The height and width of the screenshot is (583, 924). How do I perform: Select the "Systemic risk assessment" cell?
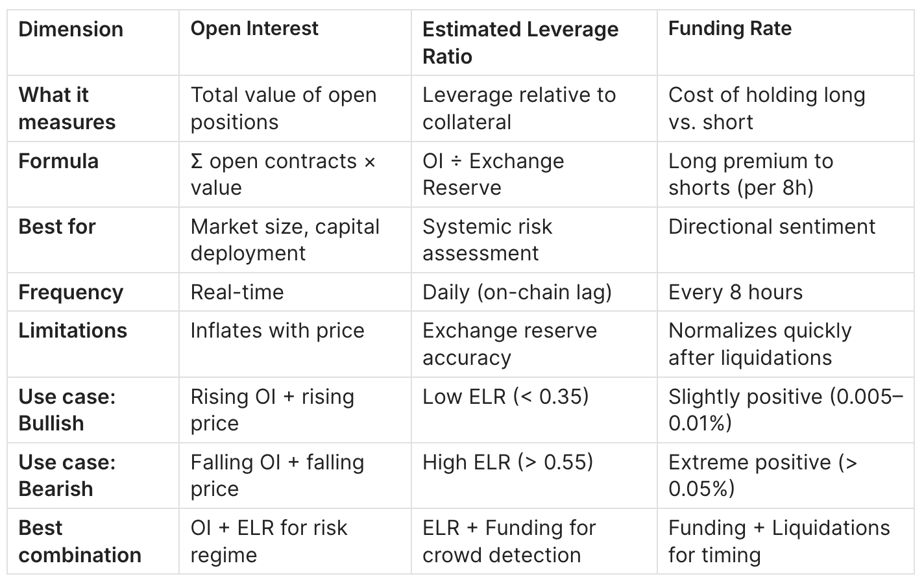pos(487,240)
